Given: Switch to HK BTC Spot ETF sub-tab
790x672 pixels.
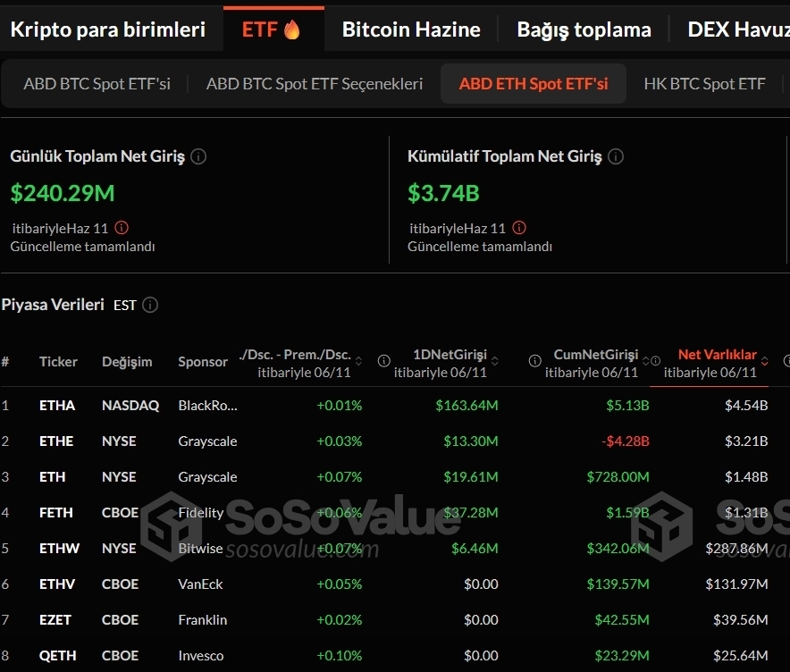Looking at the screenshot, I should point(705,84).
